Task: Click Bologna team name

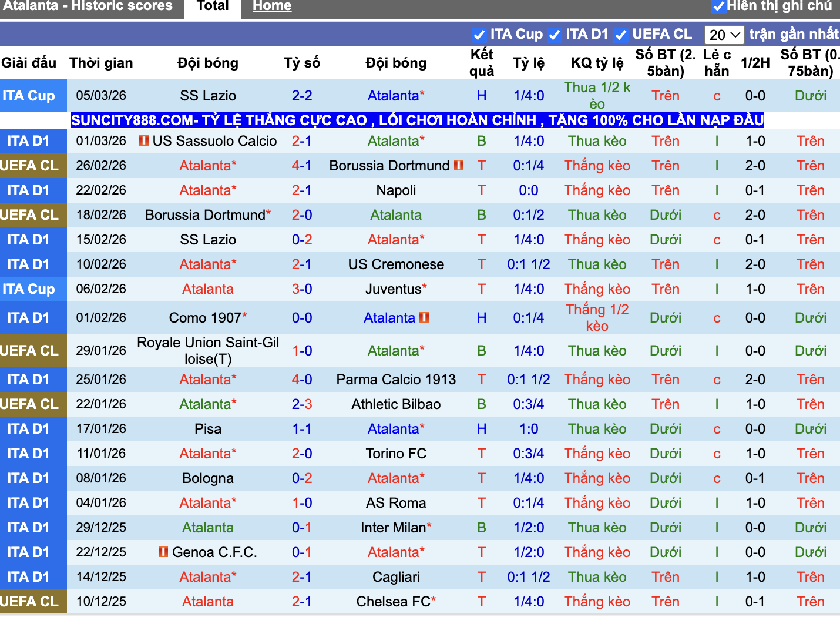Action: tap(208, 478)
